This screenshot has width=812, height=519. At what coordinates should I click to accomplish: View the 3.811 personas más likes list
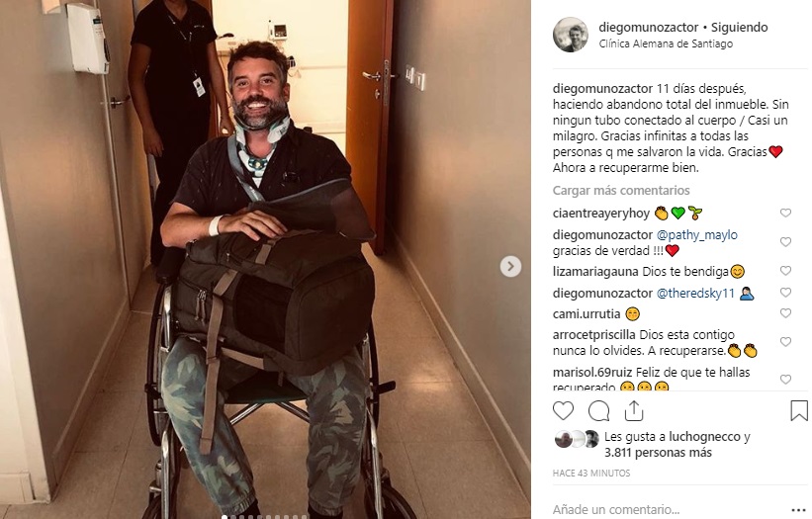tap(658, 453)
